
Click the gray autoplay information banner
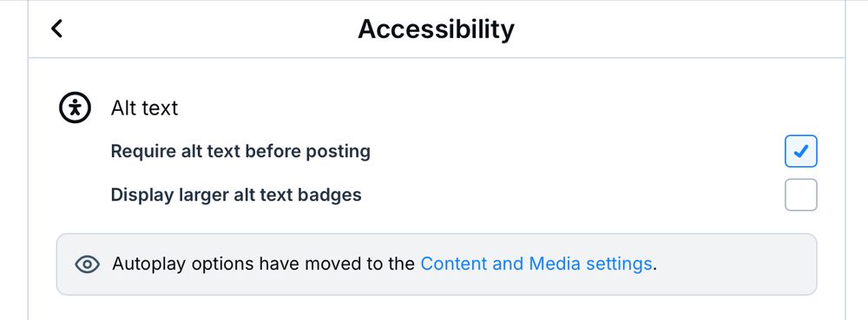tap(437, 264)
